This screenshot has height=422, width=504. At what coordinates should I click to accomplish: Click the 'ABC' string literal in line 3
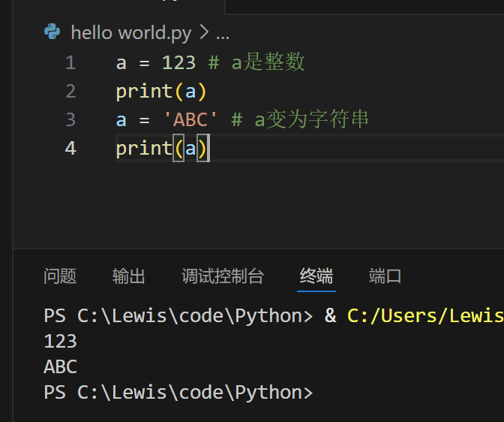coord(190,119)
